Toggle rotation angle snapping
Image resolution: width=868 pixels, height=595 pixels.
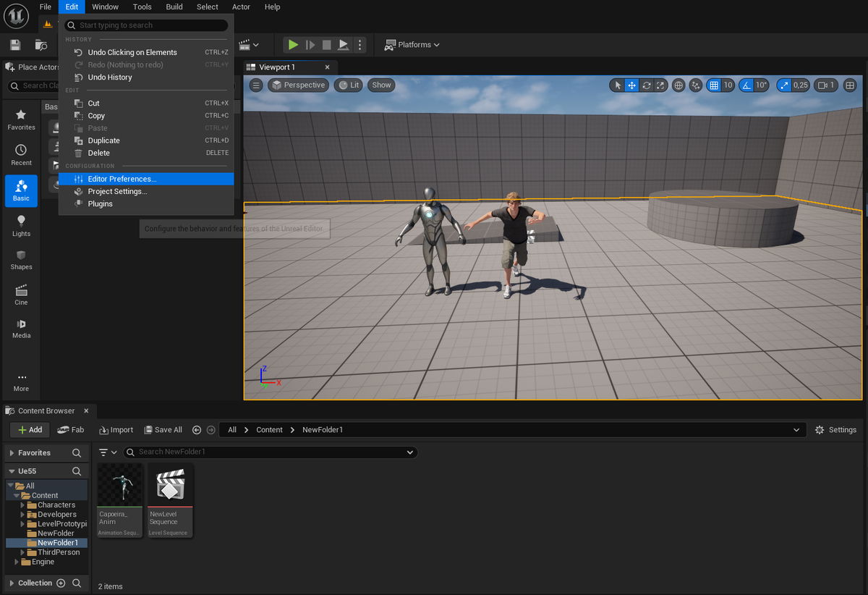tap(746, 85)
